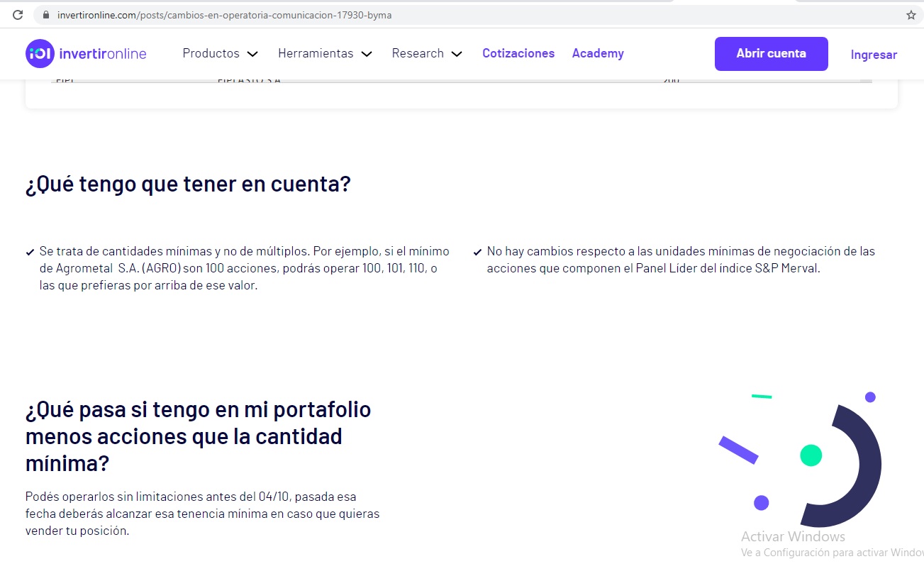
Task: Click the Ingresar link
Action: [873, 55]
